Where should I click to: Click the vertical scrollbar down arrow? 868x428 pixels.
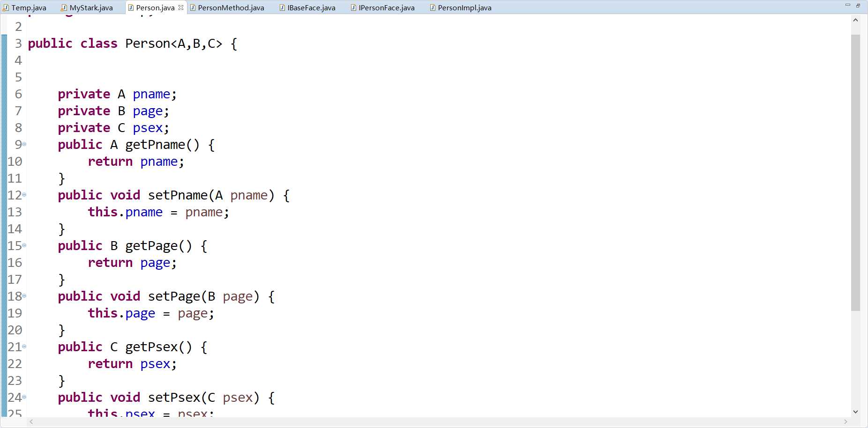pyautogui.click(x=855, y=412)
